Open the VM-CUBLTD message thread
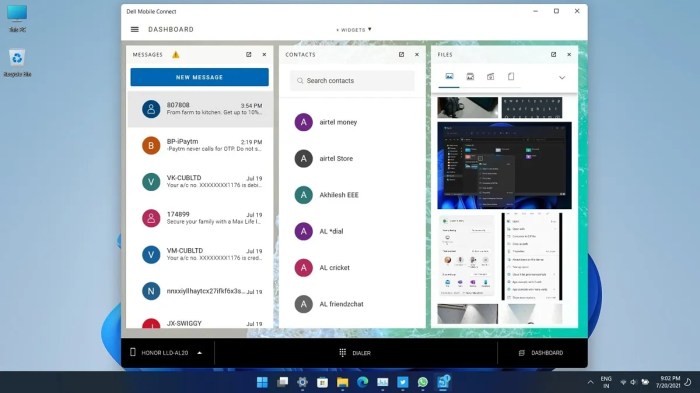The width and height of the screenshot is (700, 393). coord(200,255)
